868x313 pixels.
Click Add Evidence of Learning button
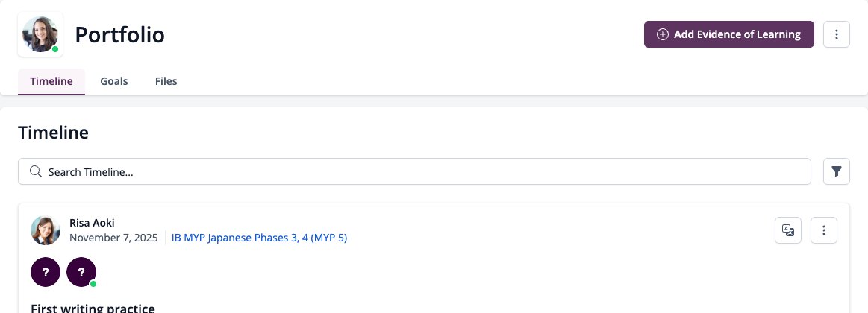click(728, 34)
